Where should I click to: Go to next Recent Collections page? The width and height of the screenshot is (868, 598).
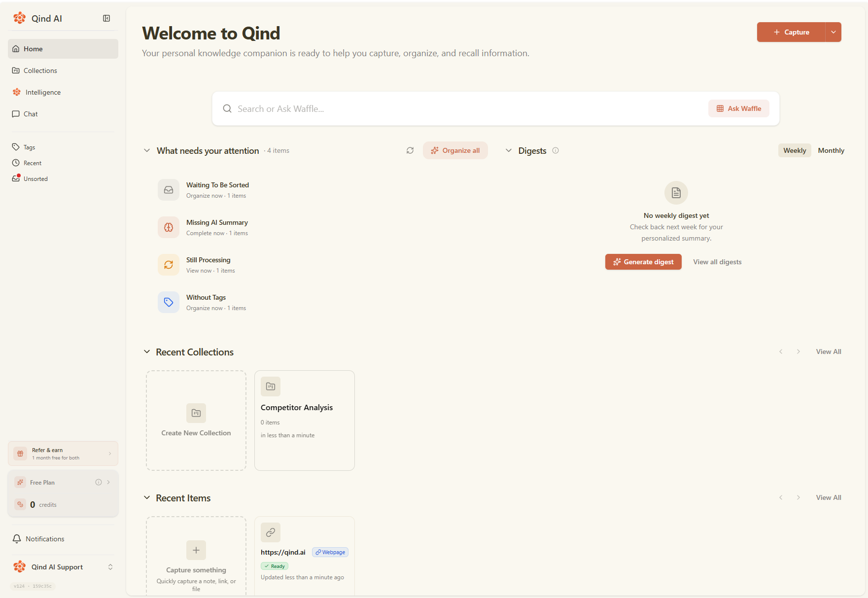point(799,352)
